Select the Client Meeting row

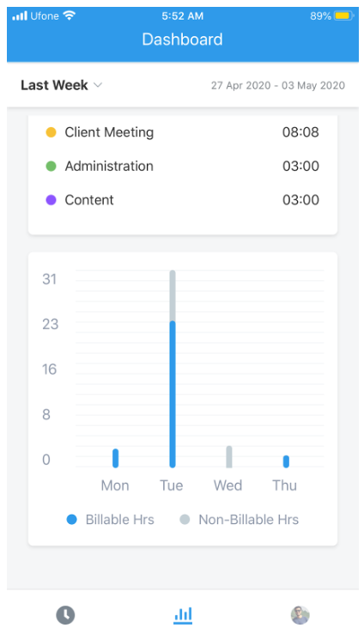pyautogui.click(x=183, y=132)
